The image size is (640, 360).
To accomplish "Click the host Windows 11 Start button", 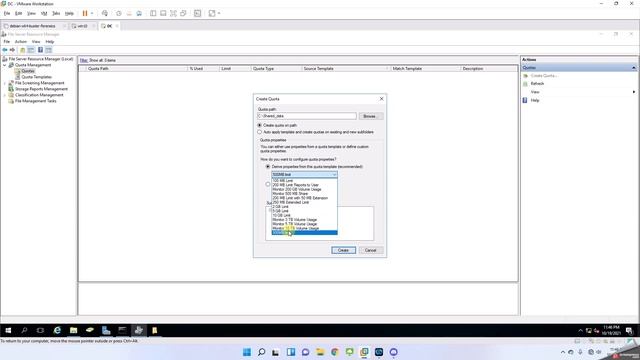I will click(x=247, y=352).
